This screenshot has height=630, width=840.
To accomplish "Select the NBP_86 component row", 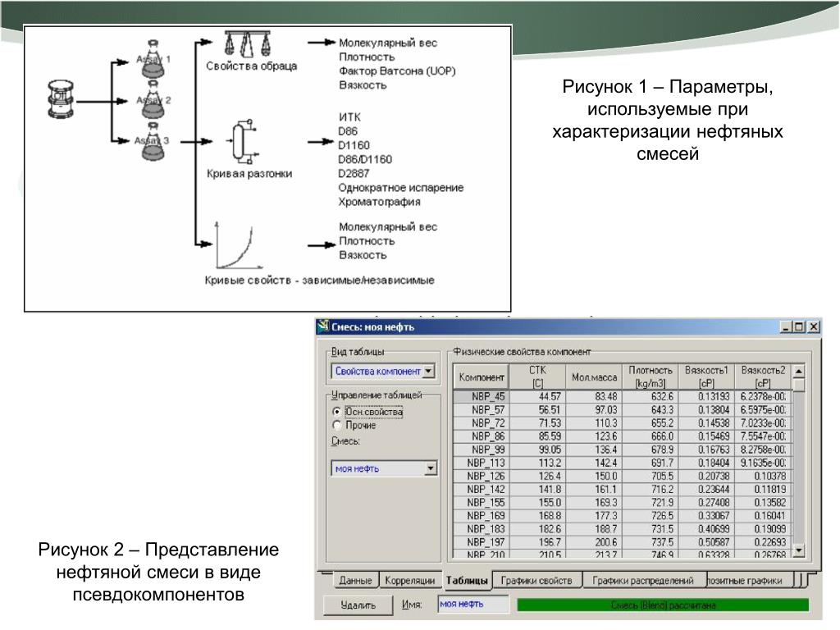I will pyautogui.click(x=622, y=436).
